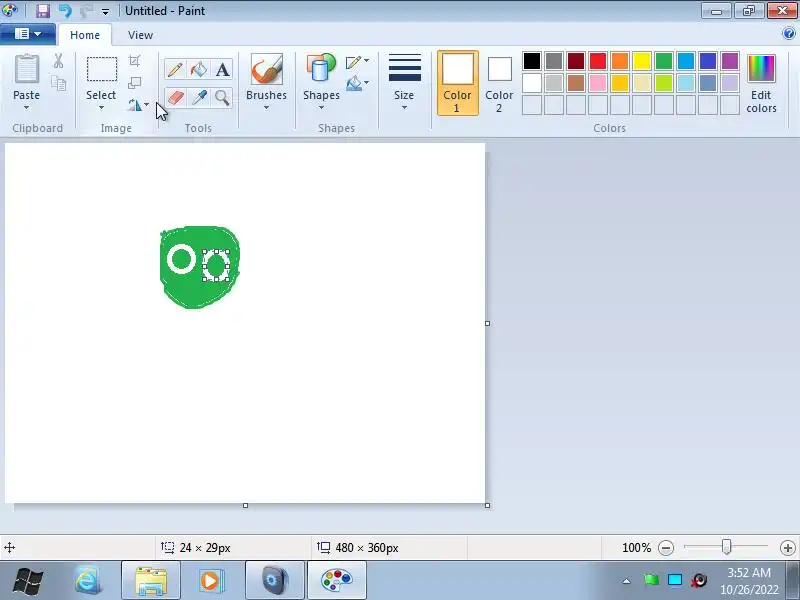
Task: Pick the orange color swatch
Action: point(620,61)
